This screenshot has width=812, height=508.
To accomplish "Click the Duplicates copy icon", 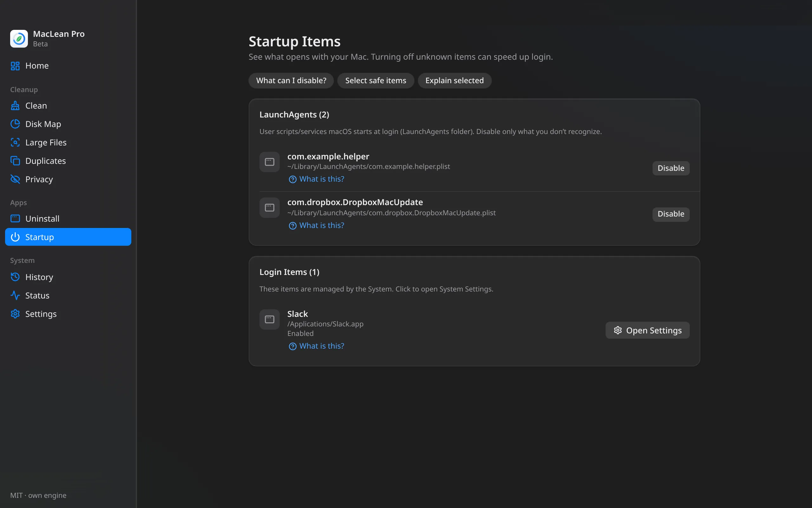I will click(x=15, y=161).
